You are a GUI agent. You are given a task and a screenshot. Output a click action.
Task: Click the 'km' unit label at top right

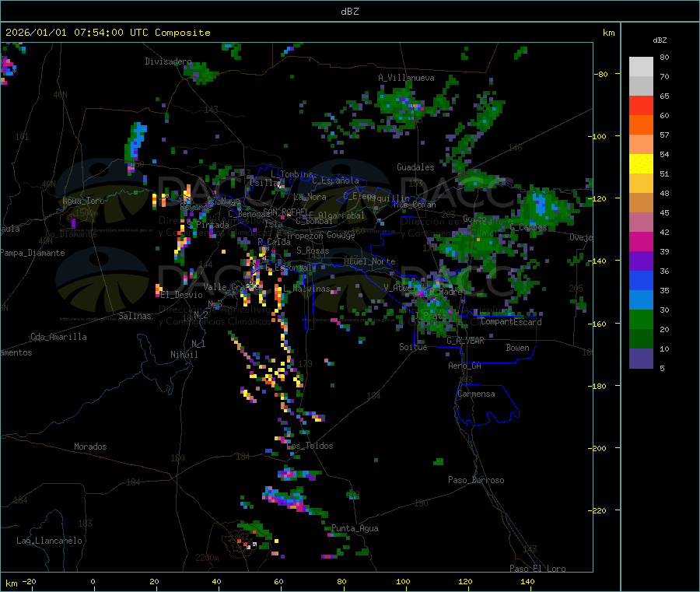coord(608,33)
